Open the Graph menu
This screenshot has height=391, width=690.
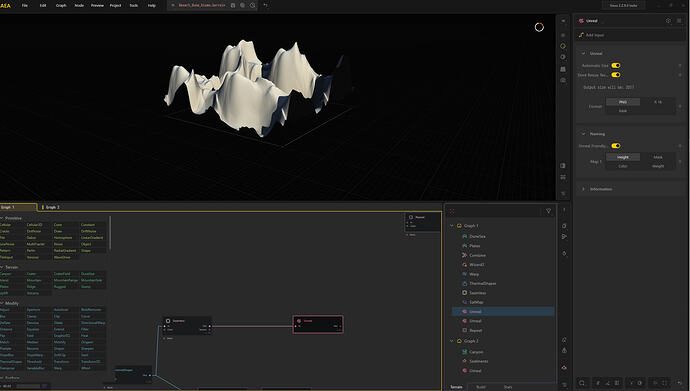[61, 5]
